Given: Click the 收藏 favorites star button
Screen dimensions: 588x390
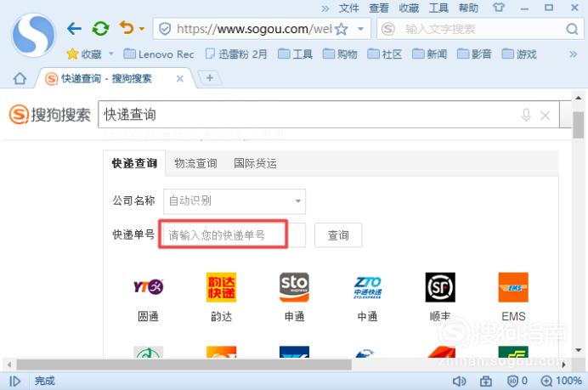Looking at the screenshot, I should pyautogui.click(x=84, y=54).
